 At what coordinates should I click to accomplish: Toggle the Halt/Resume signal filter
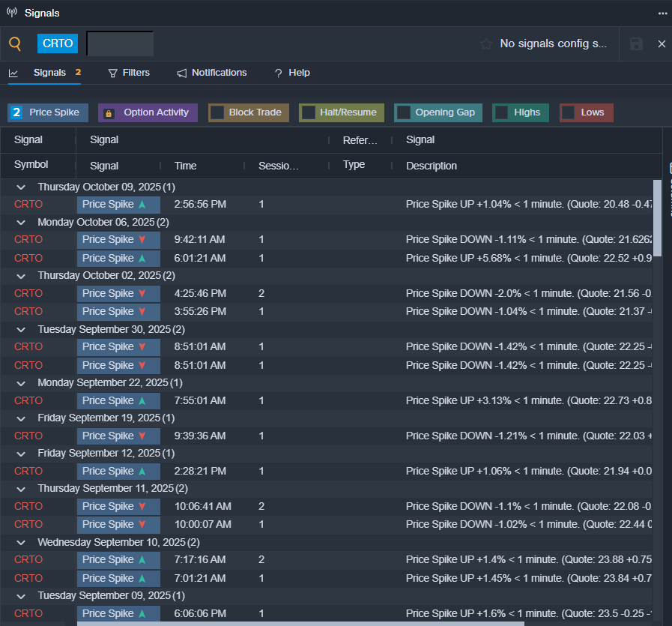(308, 112)
